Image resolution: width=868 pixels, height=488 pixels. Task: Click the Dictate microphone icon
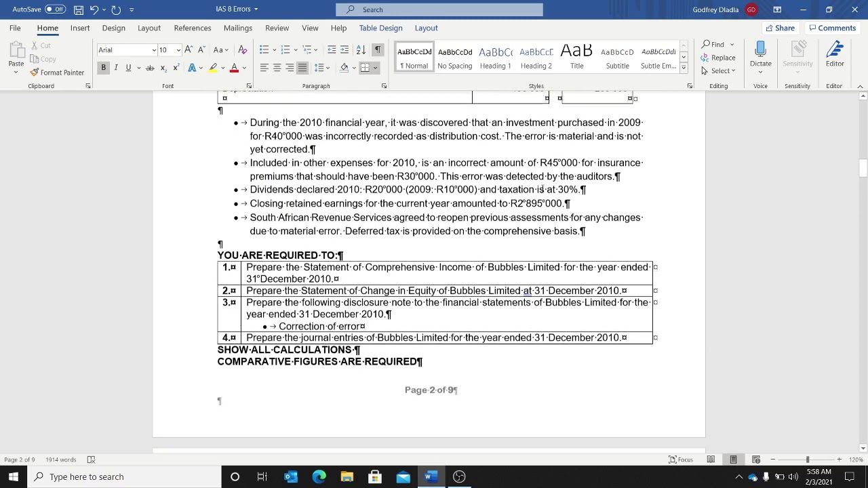click(760, 49)
